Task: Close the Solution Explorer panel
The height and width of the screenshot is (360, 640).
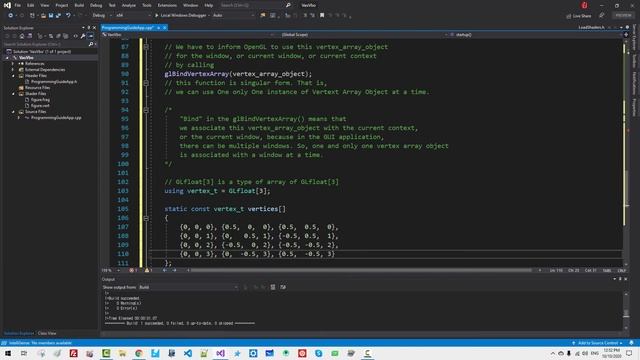Action: 94,28
